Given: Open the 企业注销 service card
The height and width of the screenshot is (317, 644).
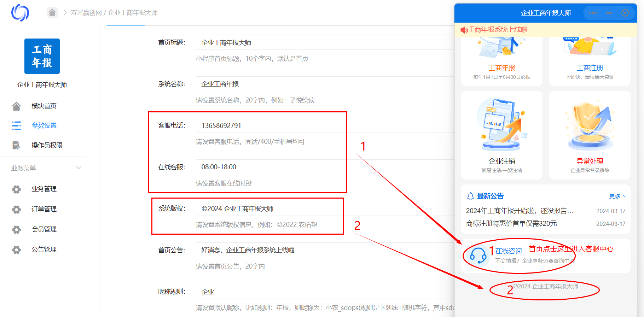Looking at the screenshot, I should 502,135.
